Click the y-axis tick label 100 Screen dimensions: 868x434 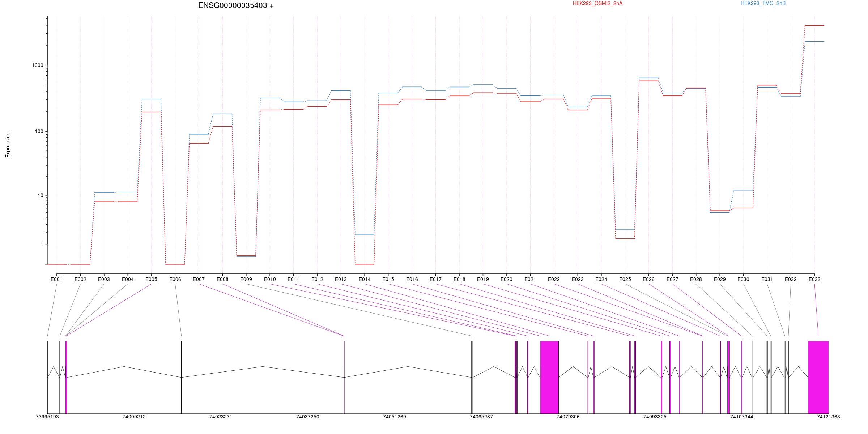(39, 131)
